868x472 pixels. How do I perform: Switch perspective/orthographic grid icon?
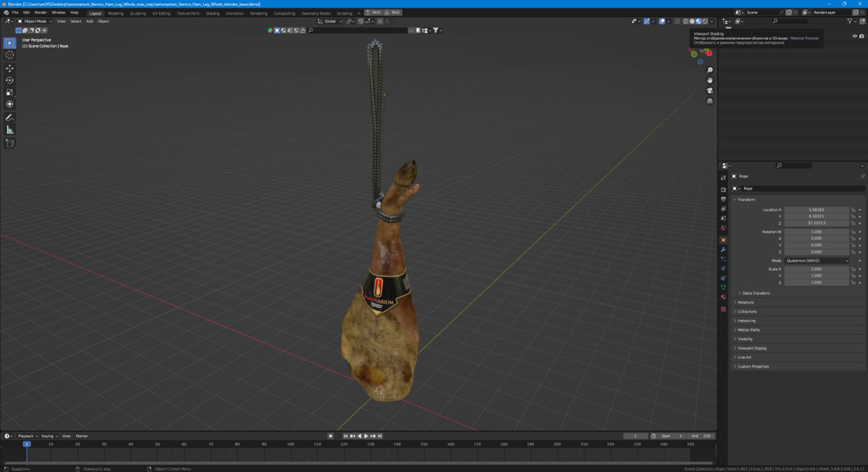(710, 101)
